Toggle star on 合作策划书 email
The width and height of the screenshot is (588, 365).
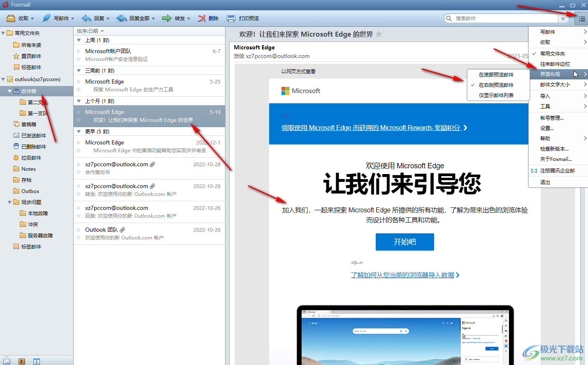(78, 172)
